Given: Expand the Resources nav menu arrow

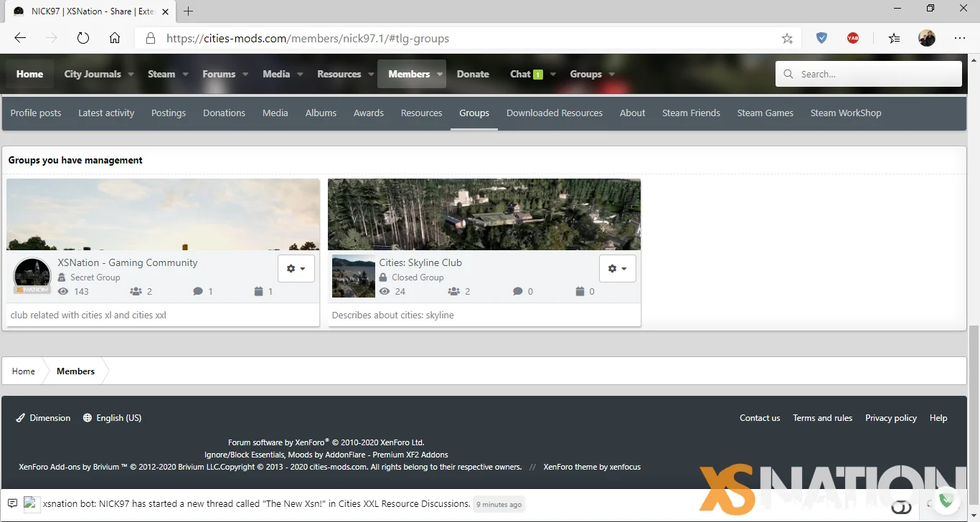Looking at the screenshot, I should click(371, 74).
